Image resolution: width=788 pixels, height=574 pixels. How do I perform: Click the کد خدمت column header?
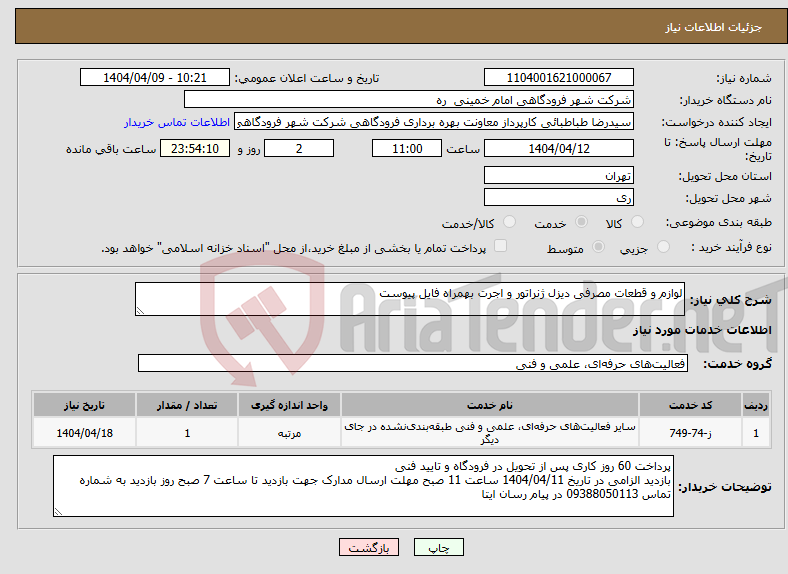[x=691, y=405]
